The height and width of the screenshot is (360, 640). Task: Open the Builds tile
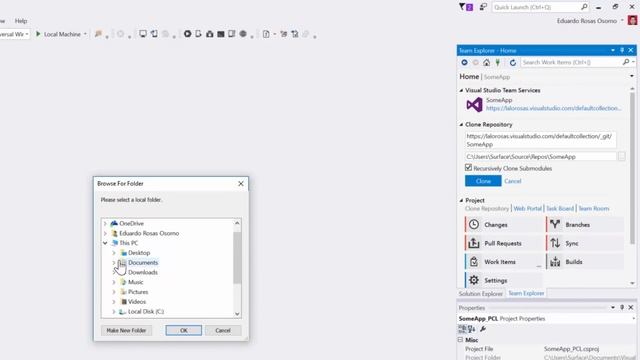click(584, 262)
